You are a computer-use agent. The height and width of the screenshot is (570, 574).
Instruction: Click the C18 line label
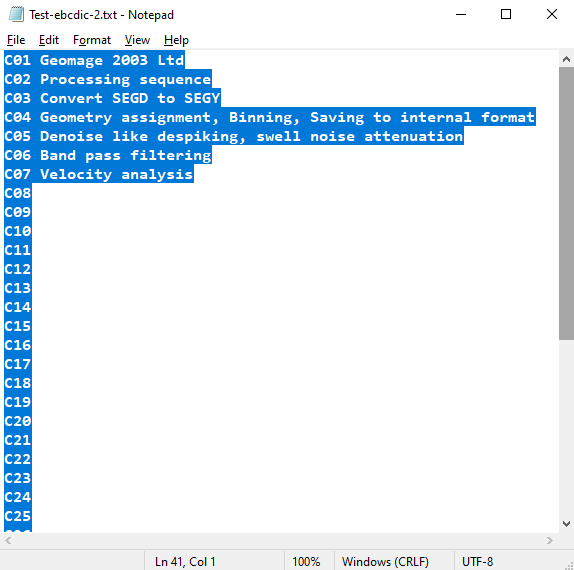18,383
